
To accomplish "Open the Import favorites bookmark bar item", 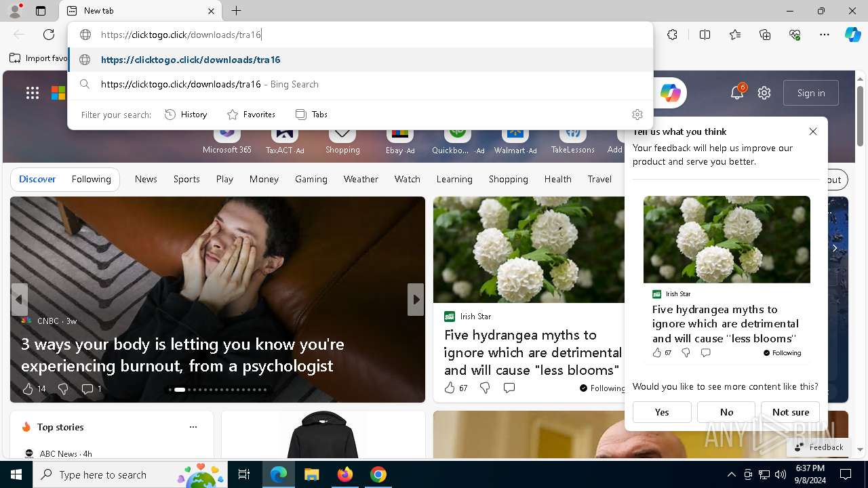I will tap(39, 58).
